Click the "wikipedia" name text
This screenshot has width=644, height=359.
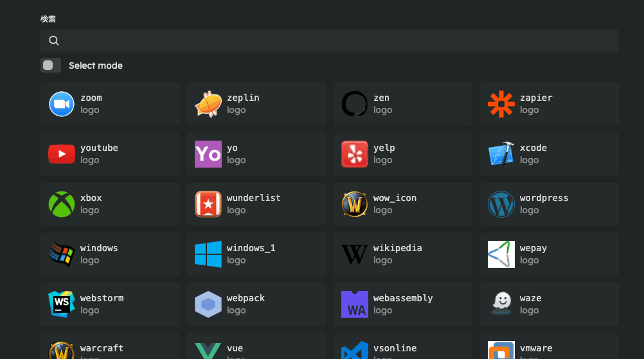tap(398, 249)
